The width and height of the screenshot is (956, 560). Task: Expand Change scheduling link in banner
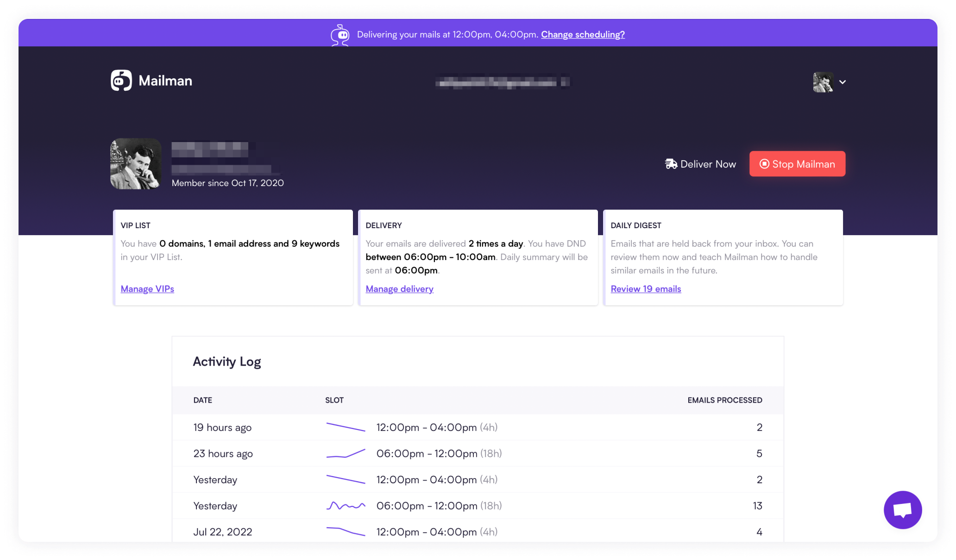[582, 34]
